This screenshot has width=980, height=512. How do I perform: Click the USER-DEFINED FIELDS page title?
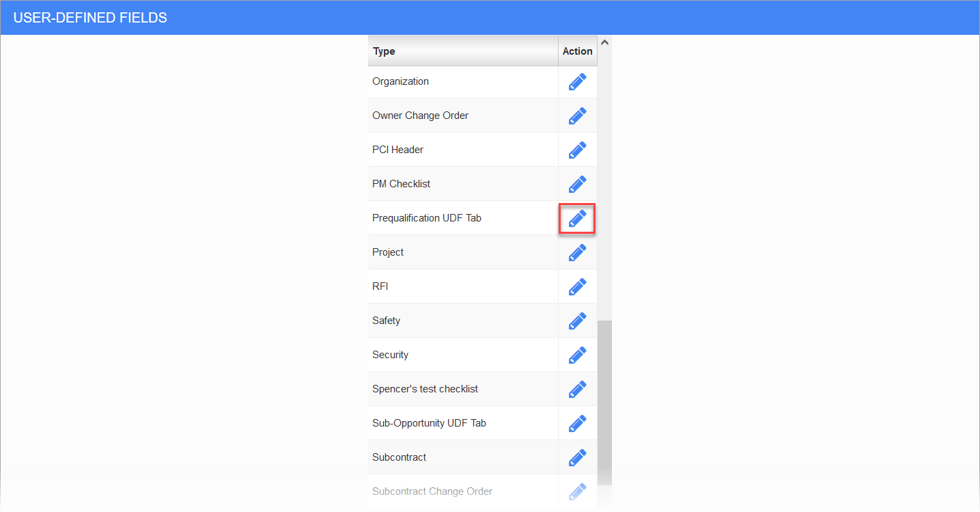(x=90, y=18)
